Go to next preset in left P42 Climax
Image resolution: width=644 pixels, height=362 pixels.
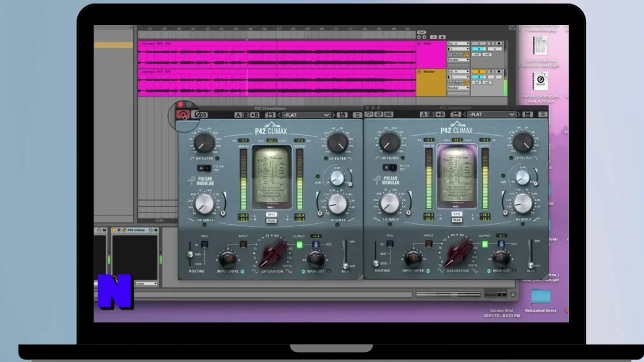coord(333,116)
